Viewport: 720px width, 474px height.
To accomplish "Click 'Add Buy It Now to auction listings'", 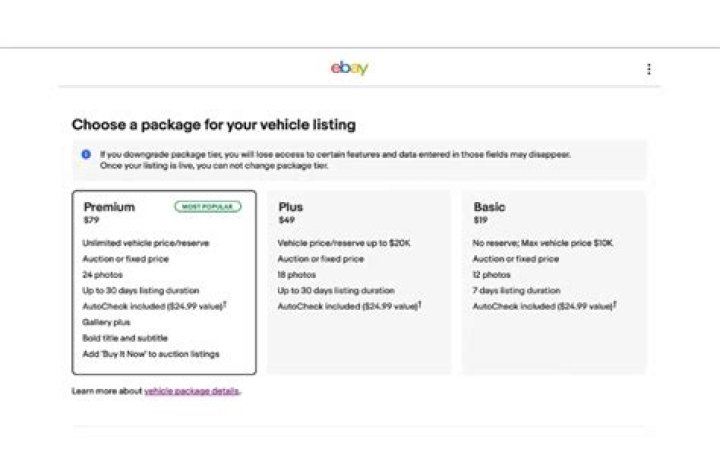I will pos(151,354).
